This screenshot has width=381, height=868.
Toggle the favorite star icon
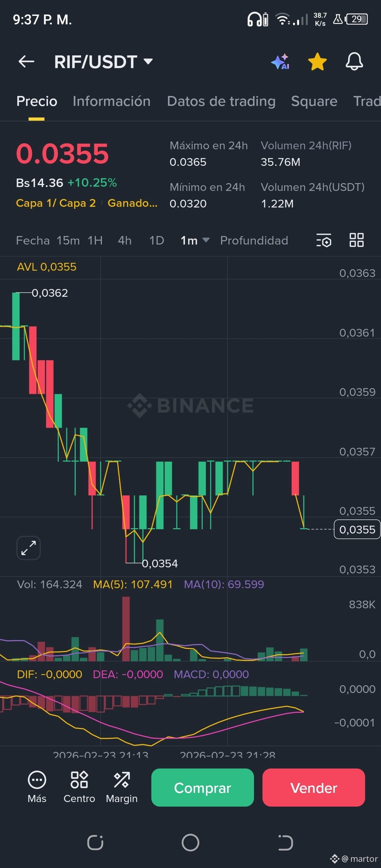317,62
